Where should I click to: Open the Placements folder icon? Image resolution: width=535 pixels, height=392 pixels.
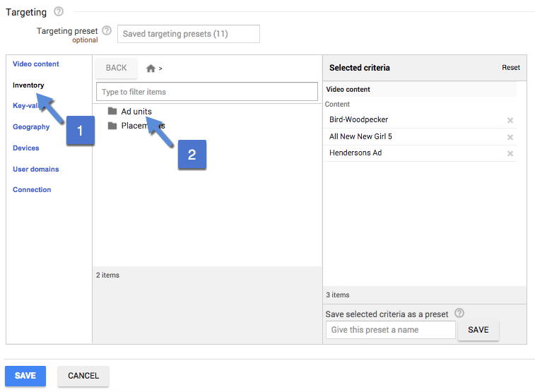coord(112,126)
